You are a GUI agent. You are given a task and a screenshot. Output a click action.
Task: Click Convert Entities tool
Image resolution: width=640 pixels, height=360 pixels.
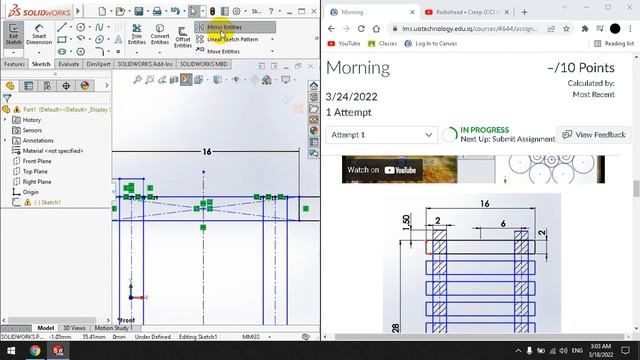pos(160,34)
